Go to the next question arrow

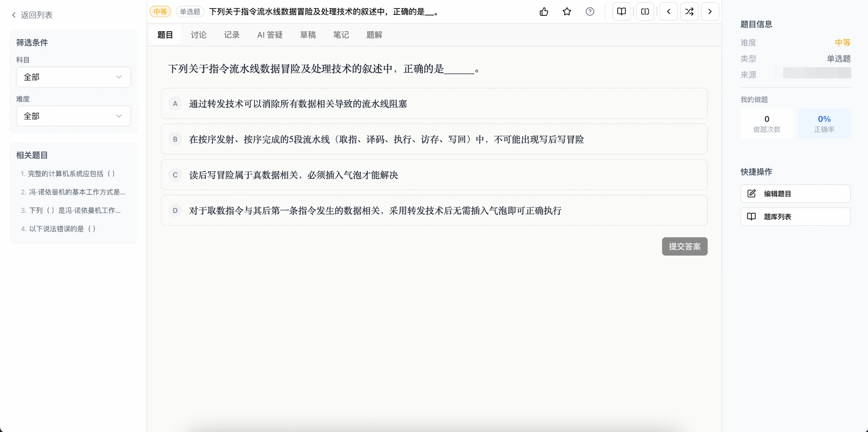(x=710, y=12)
